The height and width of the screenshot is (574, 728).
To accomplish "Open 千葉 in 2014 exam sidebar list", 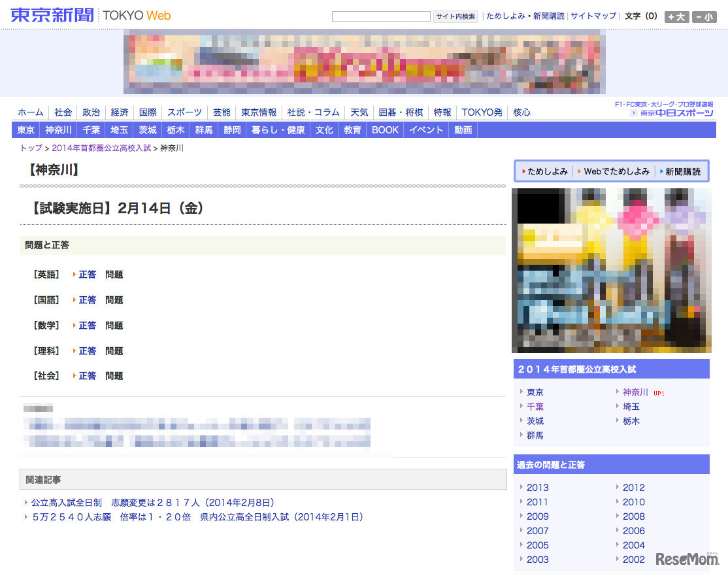I will tap(535, 407).
